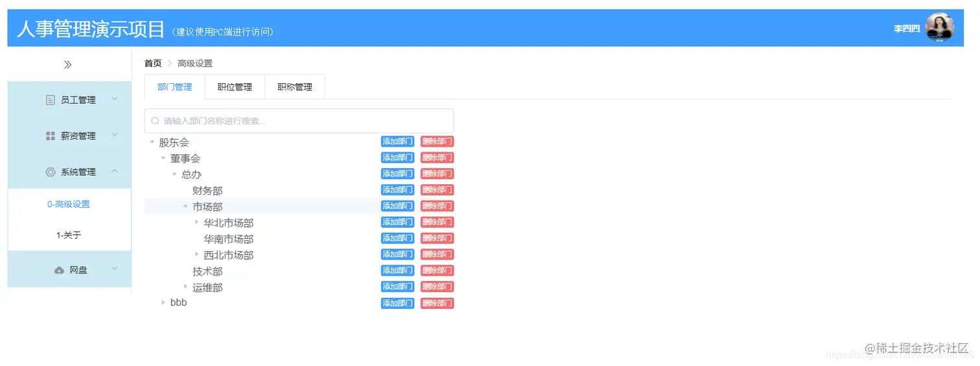Expand the 华北市场部 tree node
Screen dimensions: 980x366
(197, 223)
